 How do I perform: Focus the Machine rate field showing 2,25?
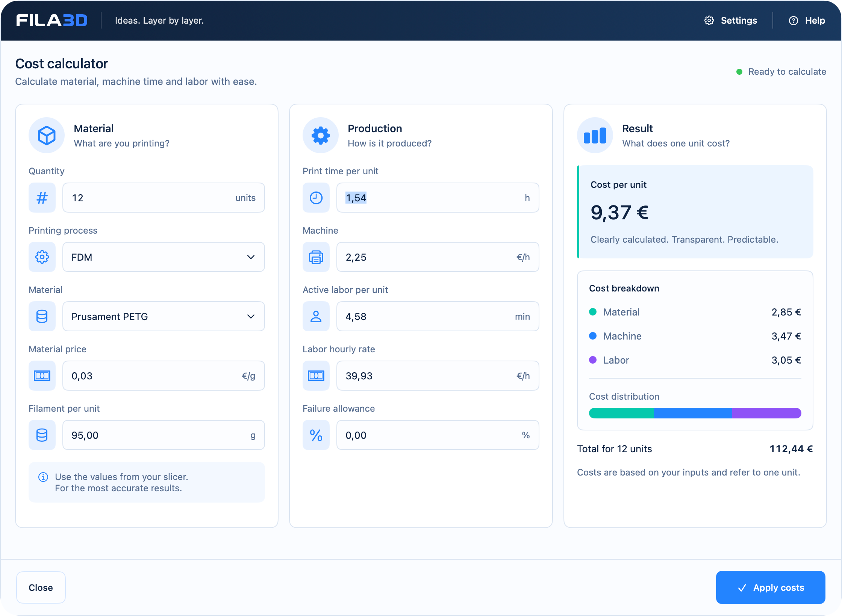438,257
